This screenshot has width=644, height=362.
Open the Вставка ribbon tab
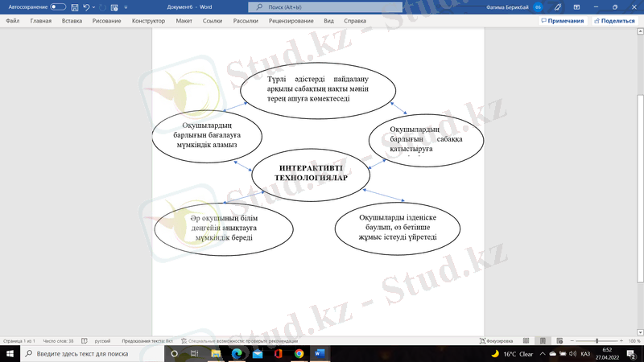[72, 21]
